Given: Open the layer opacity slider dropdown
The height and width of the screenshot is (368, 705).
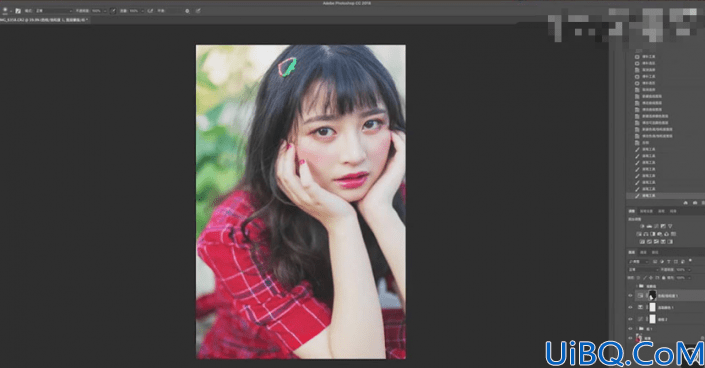Looking at the screenshot, I should 689,270.
